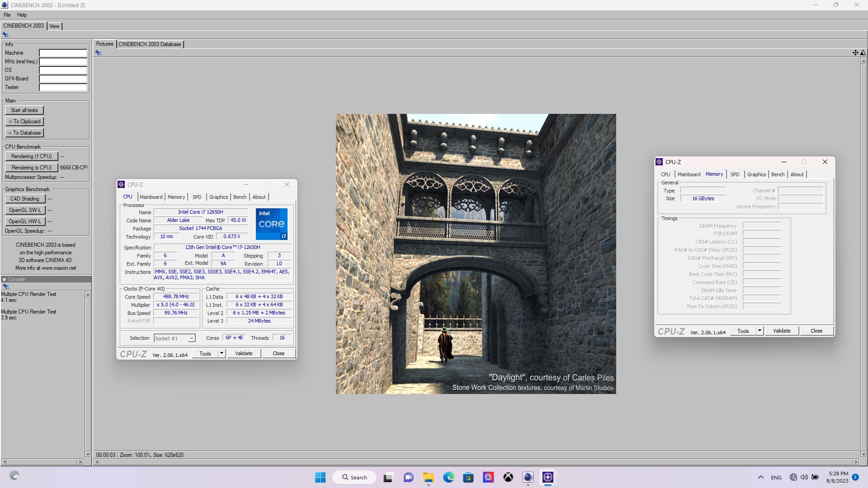The height and width of the screenshot is (488, 868).
Task: Run C4D Shading benchmark
Action: (25, 199)
